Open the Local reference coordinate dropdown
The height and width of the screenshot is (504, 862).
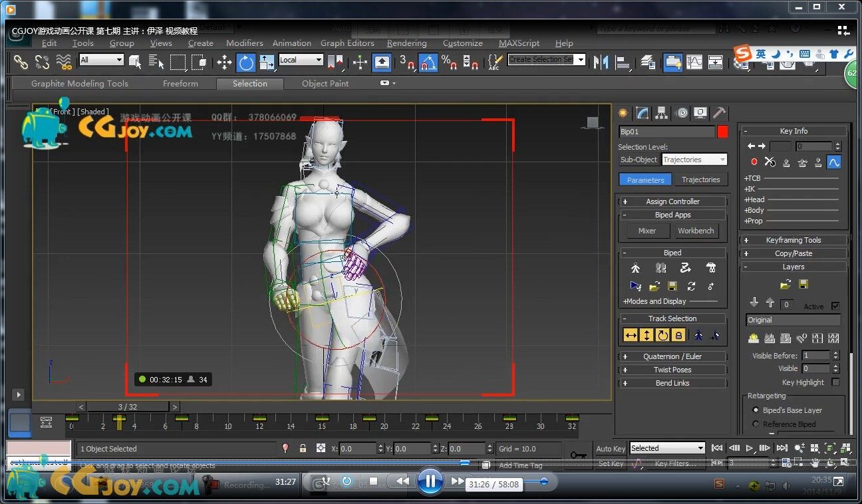tap(301, 60)
